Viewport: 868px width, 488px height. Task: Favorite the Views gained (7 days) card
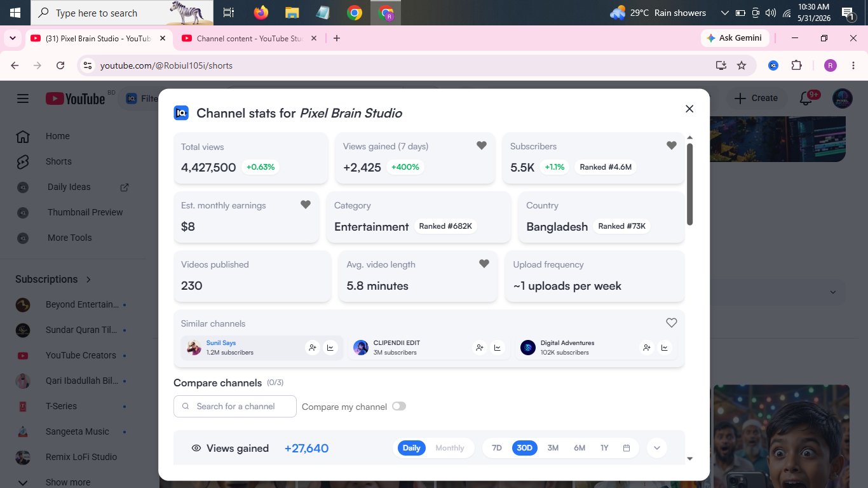482,146
